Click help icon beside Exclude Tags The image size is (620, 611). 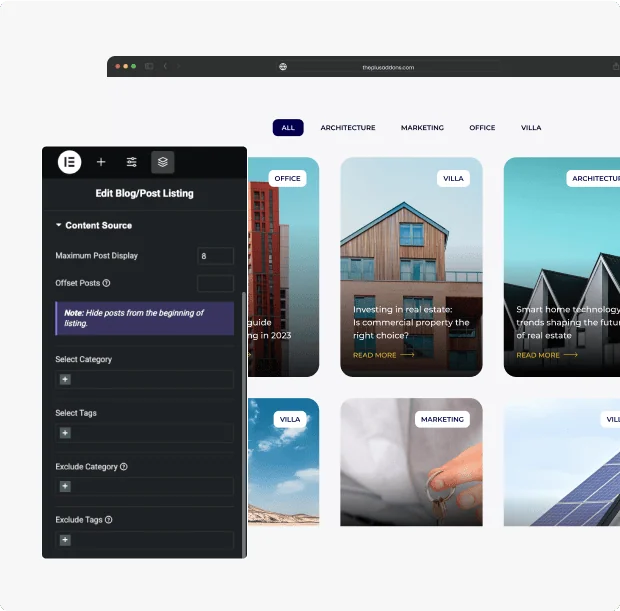tap(108, 520)
